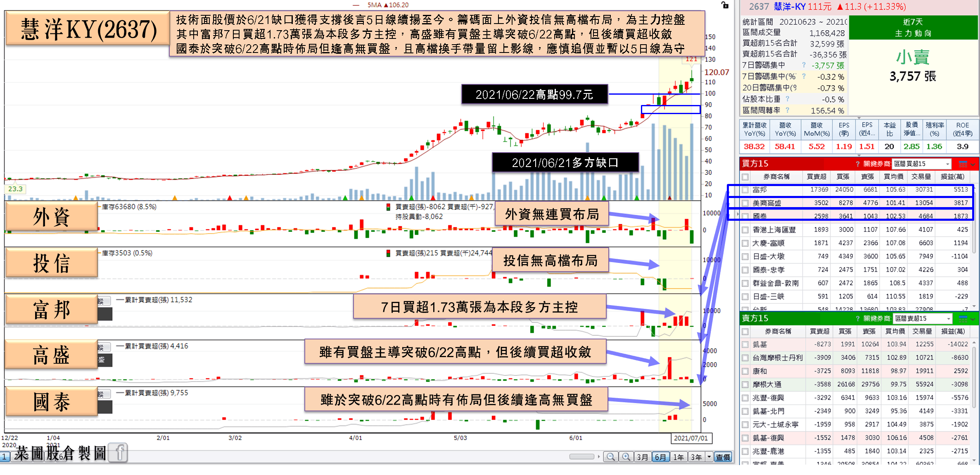Sort by the 買賣超 column in the 買方15 table
The width and height of the screenshot is (980, 475).
pos(816,177)
